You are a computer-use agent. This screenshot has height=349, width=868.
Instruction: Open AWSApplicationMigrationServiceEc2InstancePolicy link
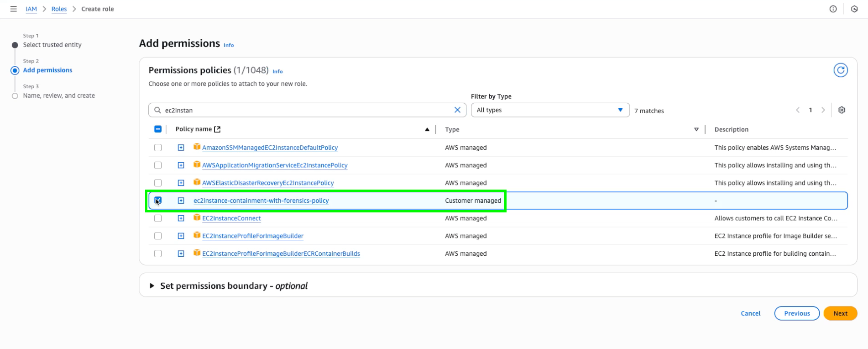[275, 165]
